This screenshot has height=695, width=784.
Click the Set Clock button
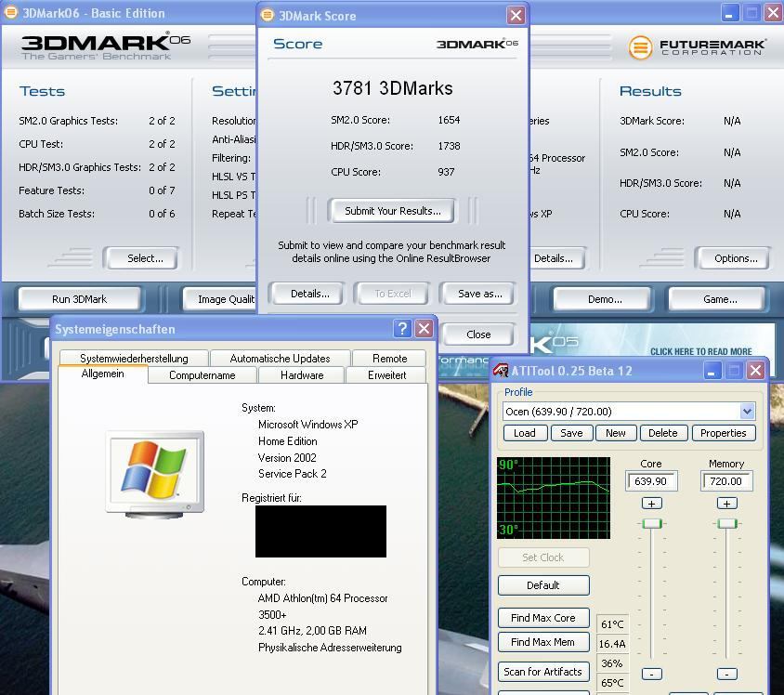(543, 557)
